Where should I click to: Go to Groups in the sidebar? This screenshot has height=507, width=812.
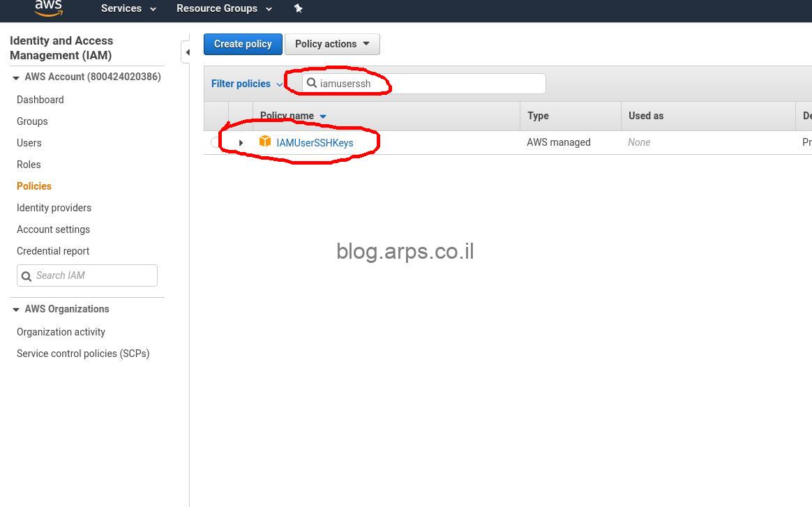click(x=32, y=121)
